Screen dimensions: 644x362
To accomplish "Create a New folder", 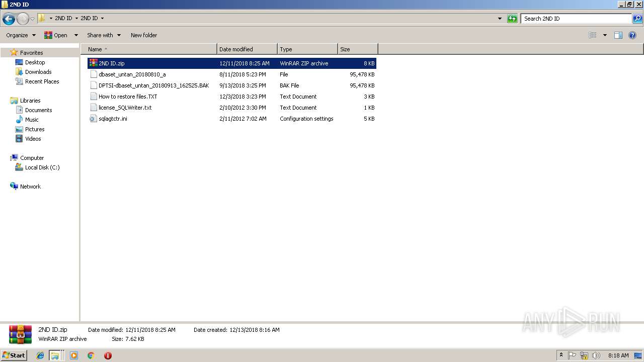I will coord(144,35).
